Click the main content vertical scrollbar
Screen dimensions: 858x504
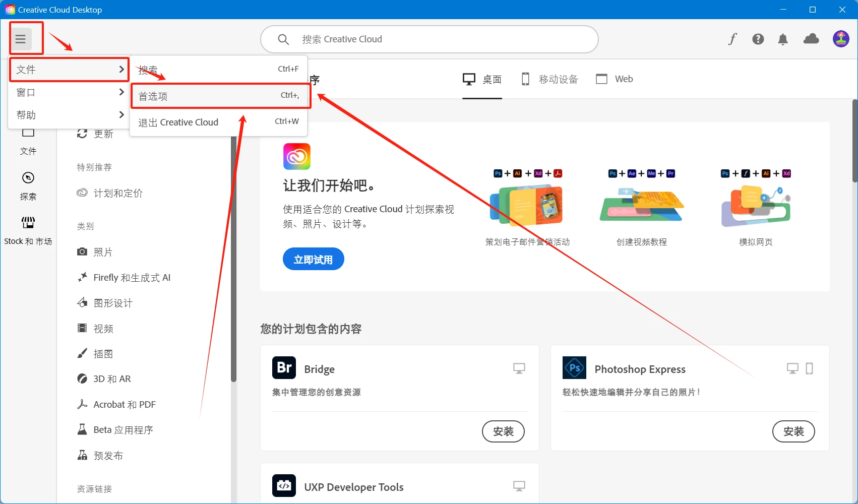pos(854,141)
